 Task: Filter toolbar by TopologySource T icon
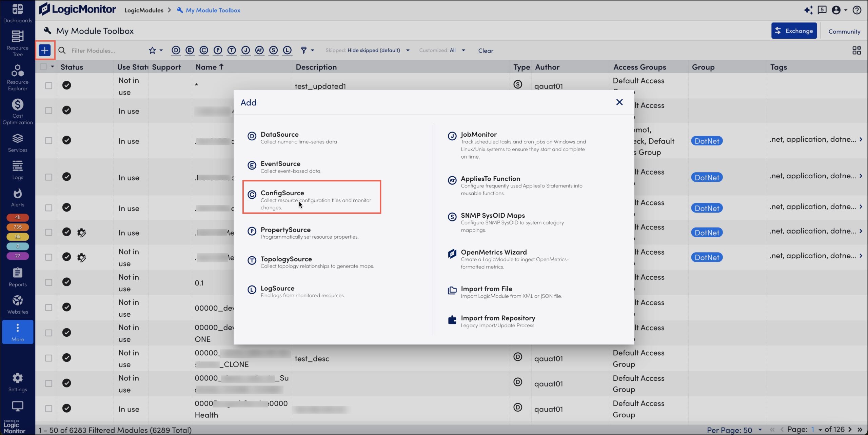pos(232,50)
